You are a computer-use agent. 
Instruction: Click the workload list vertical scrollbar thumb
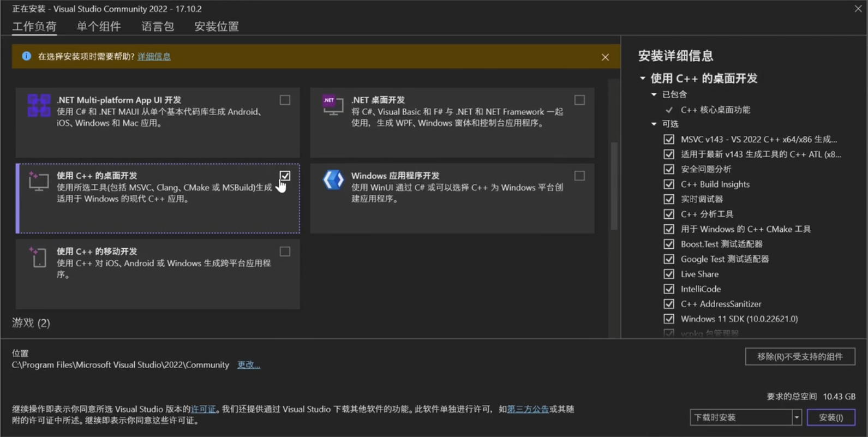point(614,185)
